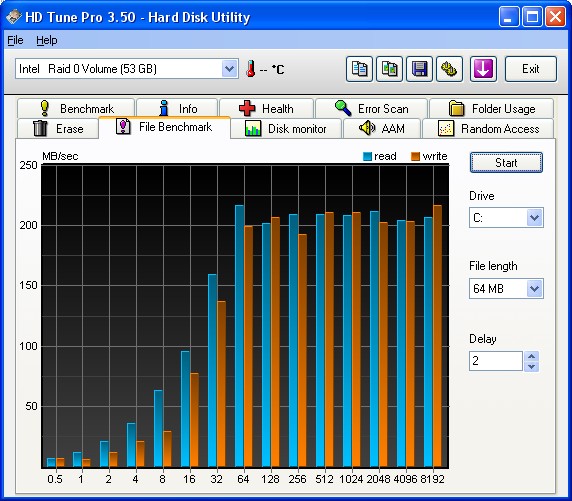Increase the Delay value with up arrow
572x501 pixels.
coord(532,356)
